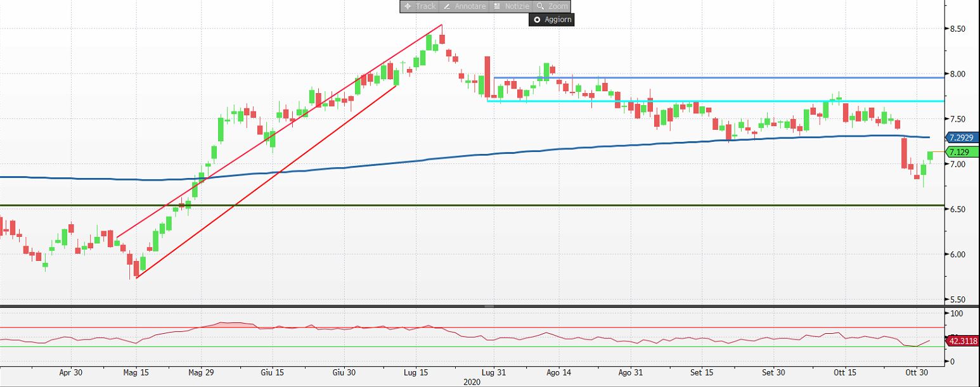Click the Giu 15 date label

click(x=271, y=373)
